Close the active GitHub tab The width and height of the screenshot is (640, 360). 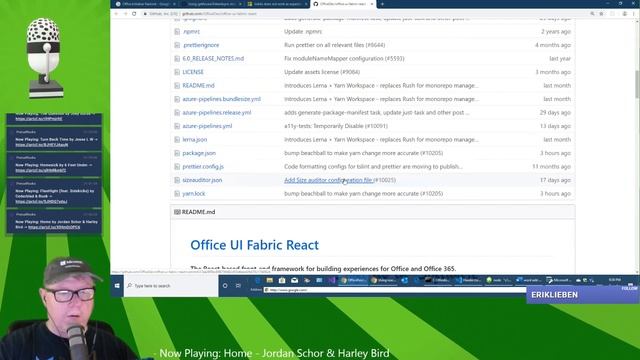click(371, 4)
